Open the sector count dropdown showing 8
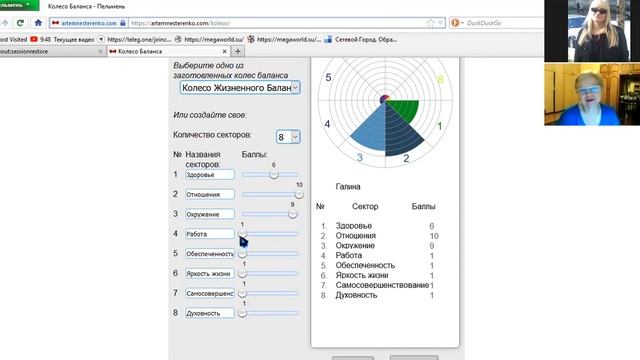Image resolution: width=640 pixels, height=360 pixels. [x=288, y=137]
